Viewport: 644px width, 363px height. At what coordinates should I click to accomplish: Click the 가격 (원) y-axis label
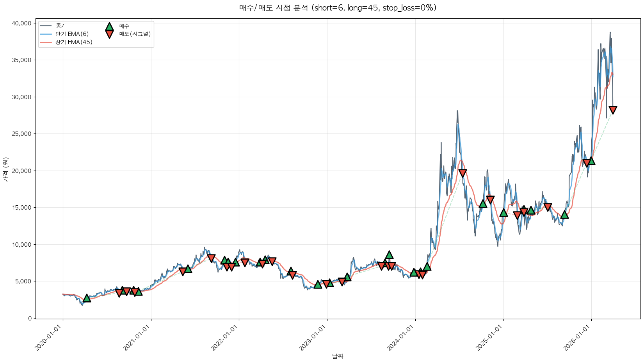pos(5,169)
